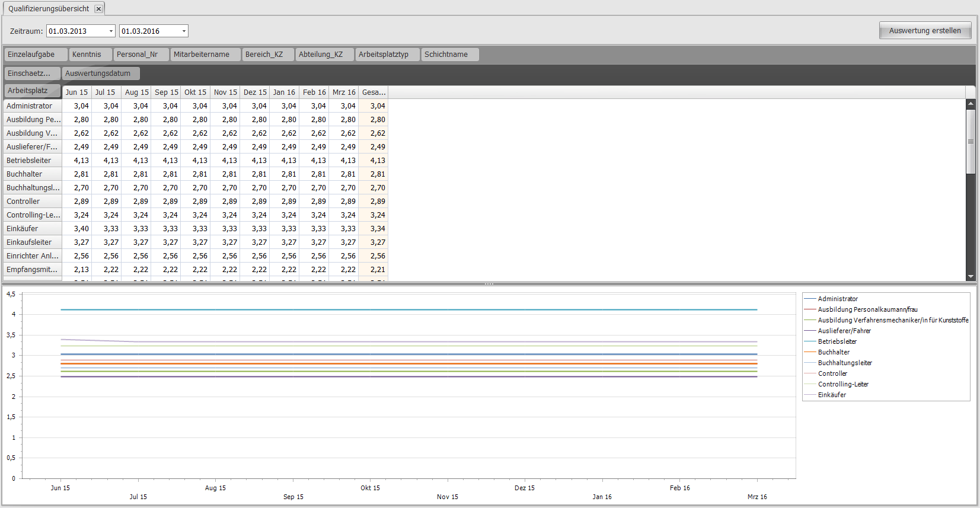Click the Schichtname field chip
Image resolution: width=980 pixels, height=508 pixels.
click(449, 55)
